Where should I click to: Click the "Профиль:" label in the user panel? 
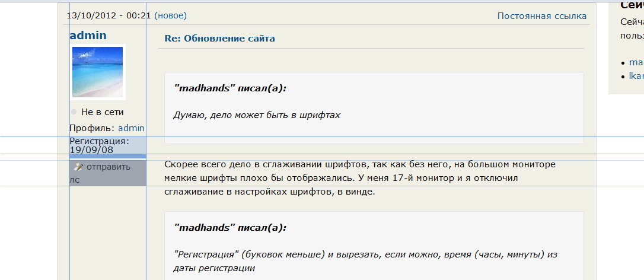click(93, 128)
